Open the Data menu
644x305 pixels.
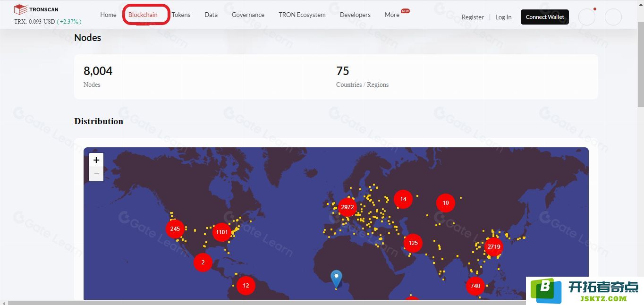(x=211, y=15)
